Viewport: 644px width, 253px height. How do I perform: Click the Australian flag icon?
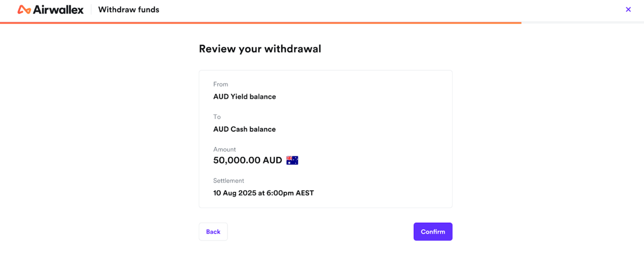[x=292, y=160]
